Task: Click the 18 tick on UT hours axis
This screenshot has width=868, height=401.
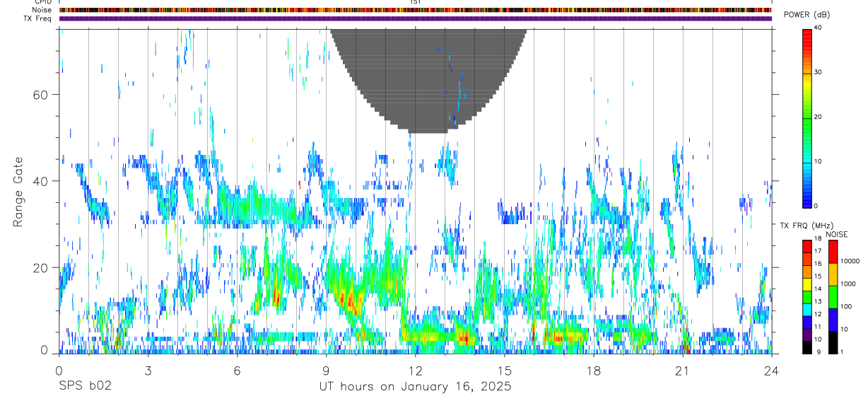Action: click(594, 370)
